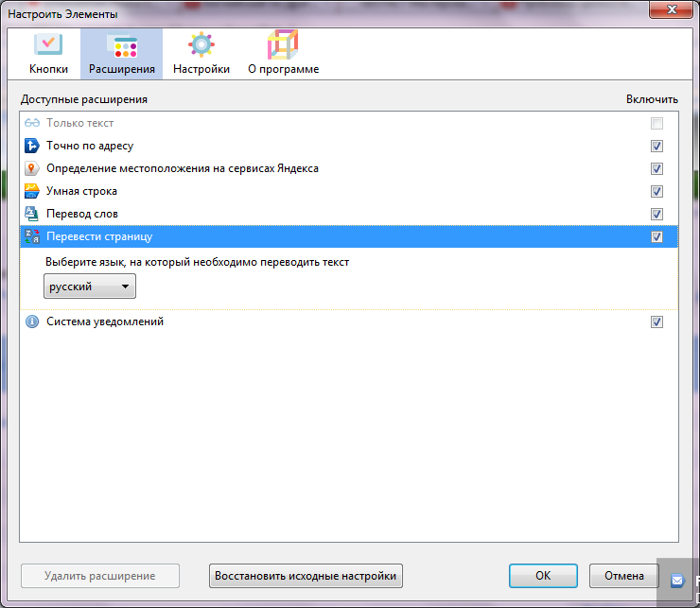Select the Система уведомлений info icon
700x608 pixels.
[x=32, y=321]
